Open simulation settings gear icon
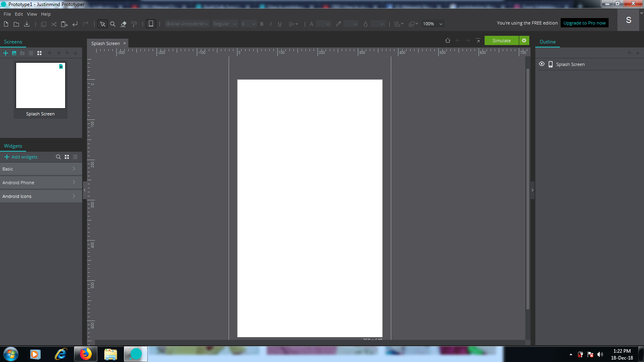Image resolution: width=644 pixels, height=362 pixels. (524, 41)
